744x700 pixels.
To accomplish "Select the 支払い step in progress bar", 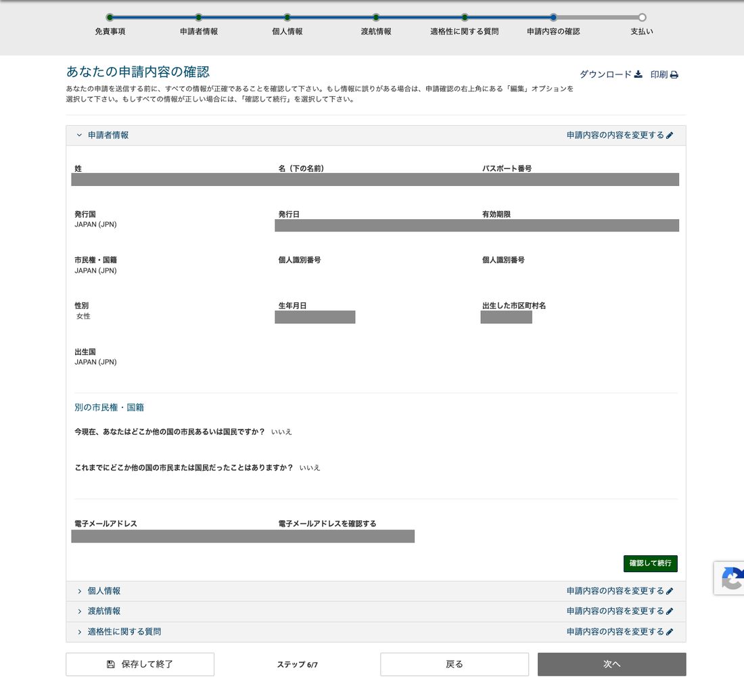I will 642,18.
